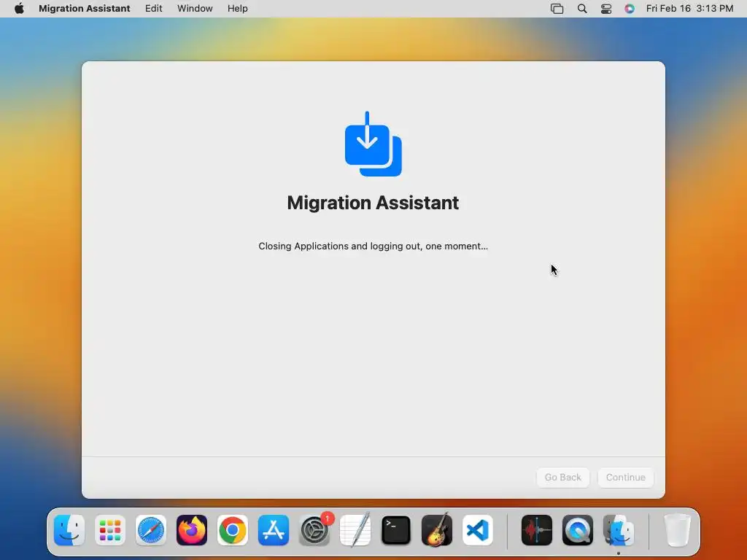Open the Edit menu
747x560 pixels.
click(153, 9)
